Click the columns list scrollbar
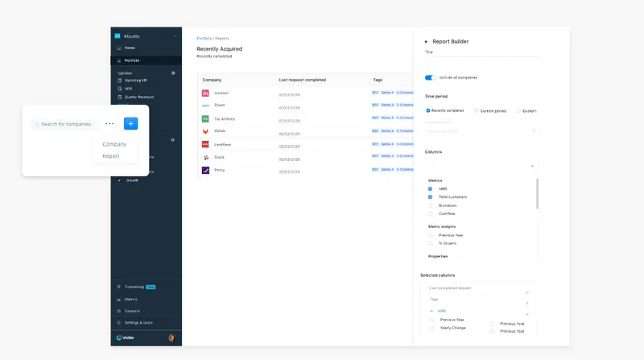The width and height of the screenshot is (644, 360). click(537, 193)
